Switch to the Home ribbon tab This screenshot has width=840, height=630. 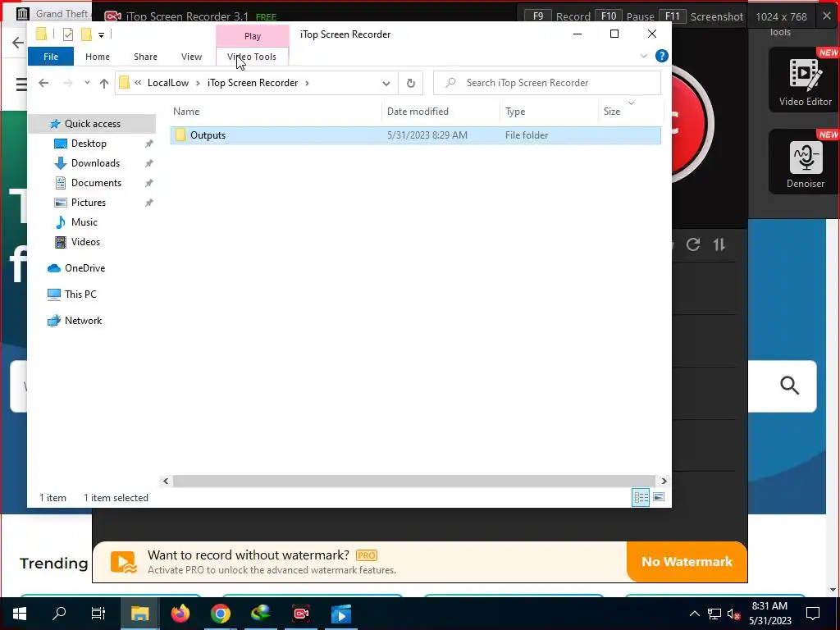(98, 57)
